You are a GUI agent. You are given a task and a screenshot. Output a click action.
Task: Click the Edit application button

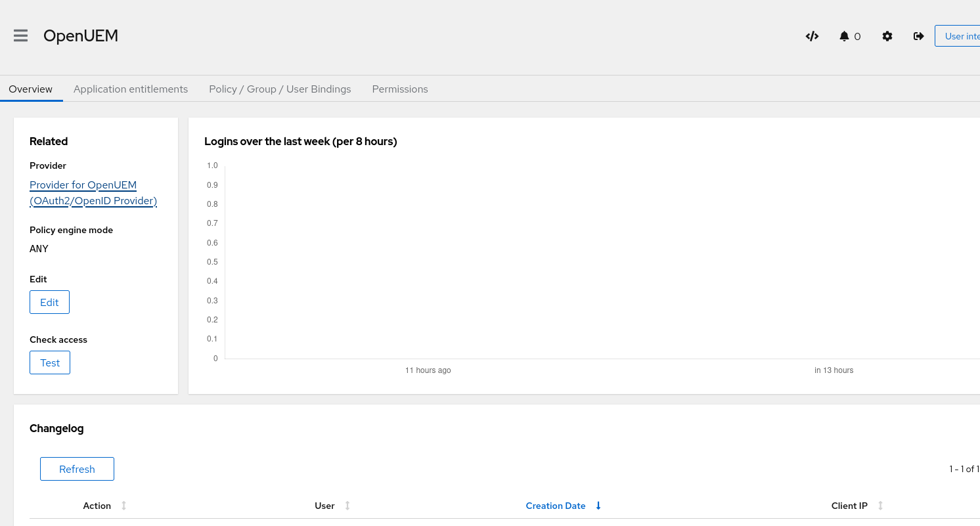click(49, 302)
